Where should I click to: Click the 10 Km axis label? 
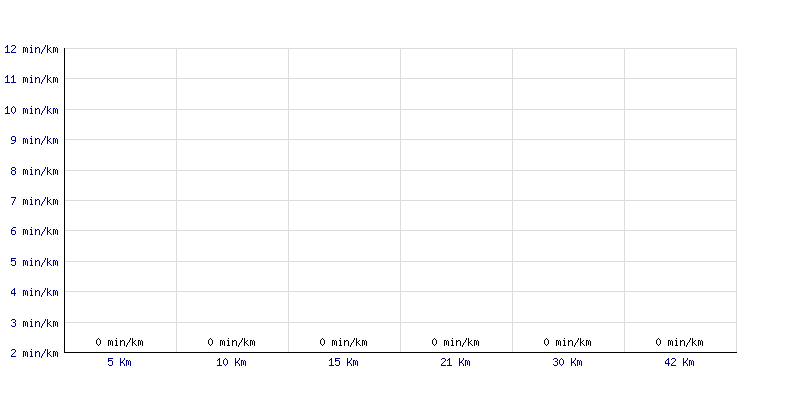click(x=231, y=363)
